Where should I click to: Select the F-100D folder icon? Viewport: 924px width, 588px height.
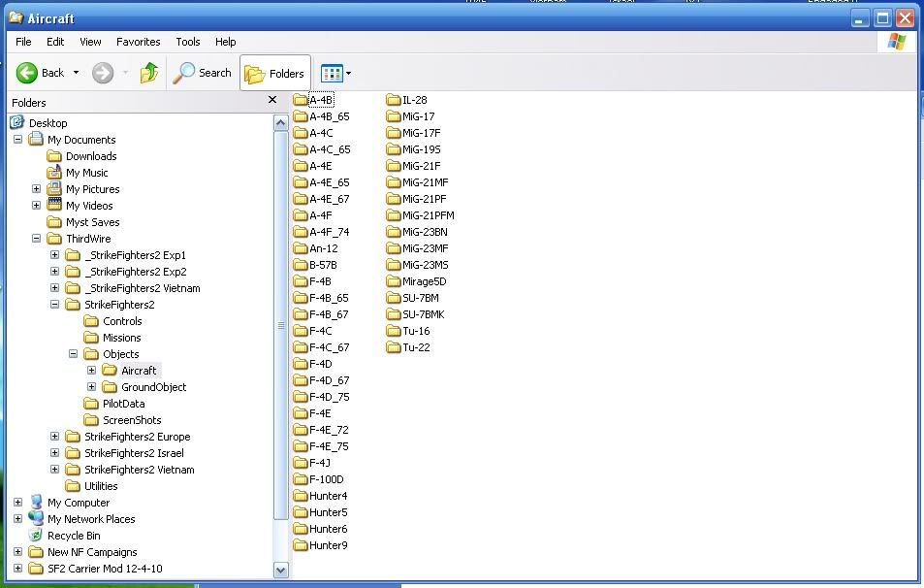tap(301, 479)
